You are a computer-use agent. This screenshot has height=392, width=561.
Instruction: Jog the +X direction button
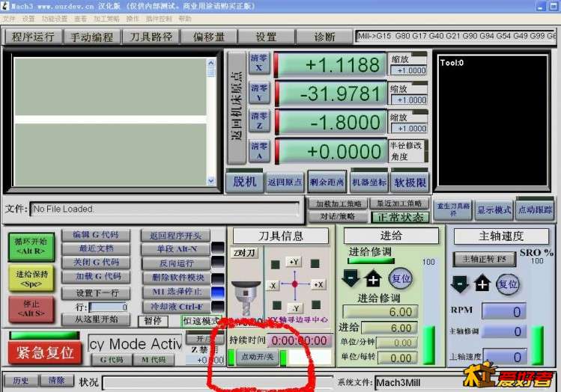[318, 285]
